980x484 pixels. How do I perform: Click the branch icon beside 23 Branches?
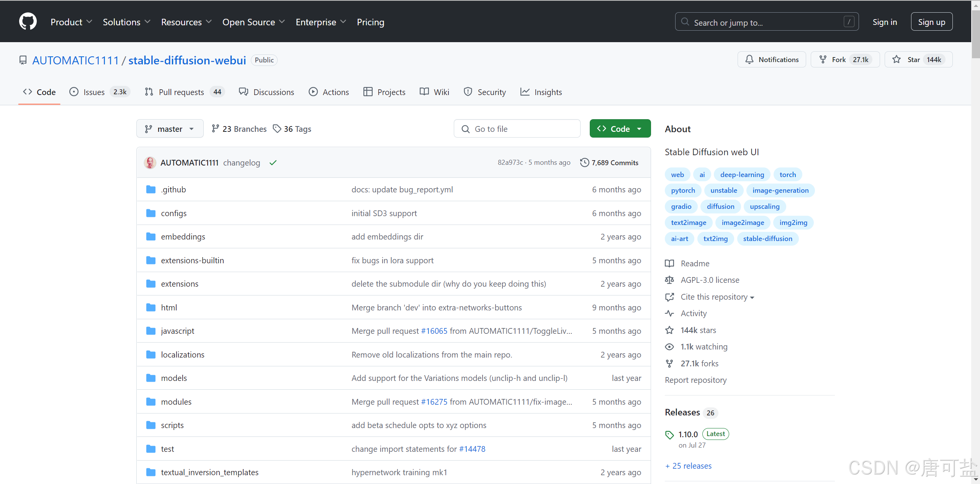pyautogui.click(x=216, y=129)
